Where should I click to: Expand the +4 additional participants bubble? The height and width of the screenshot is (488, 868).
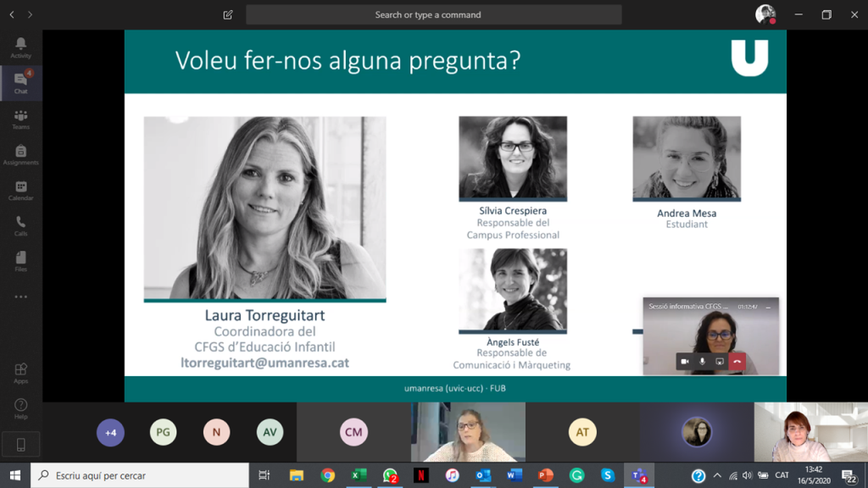tap(110, 432)
